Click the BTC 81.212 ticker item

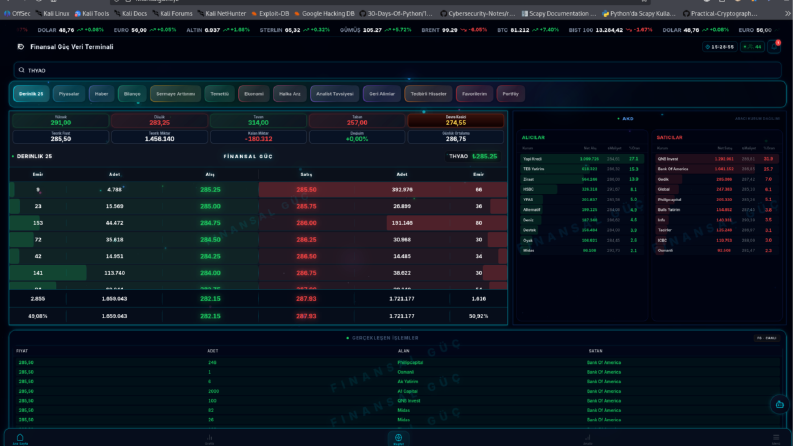(528, 30)
